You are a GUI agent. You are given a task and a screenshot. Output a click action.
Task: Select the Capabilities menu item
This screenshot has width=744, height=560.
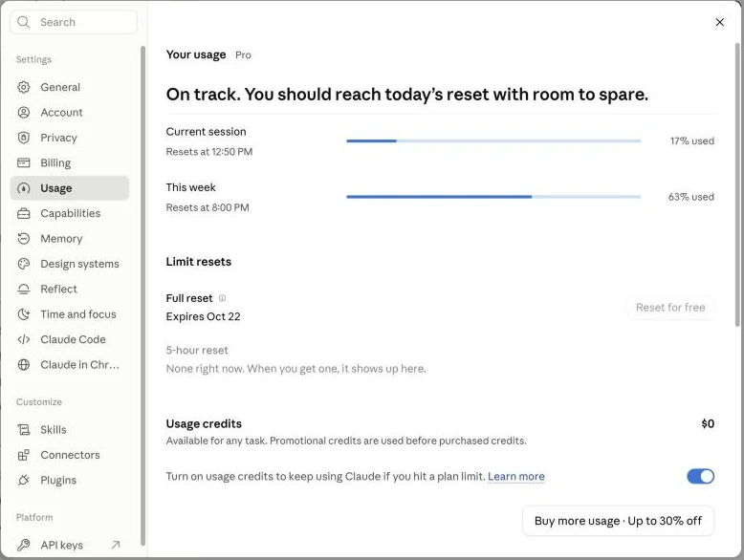coord(69,213)
